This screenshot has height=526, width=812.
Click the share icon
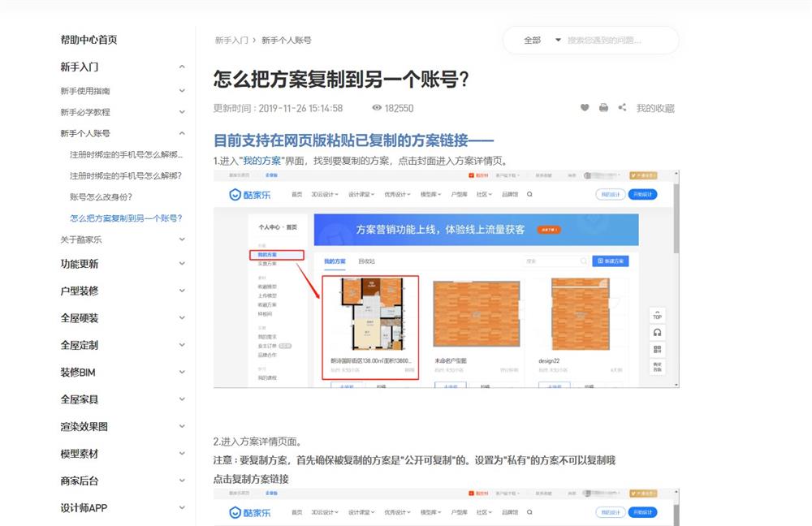pos(622,108)
